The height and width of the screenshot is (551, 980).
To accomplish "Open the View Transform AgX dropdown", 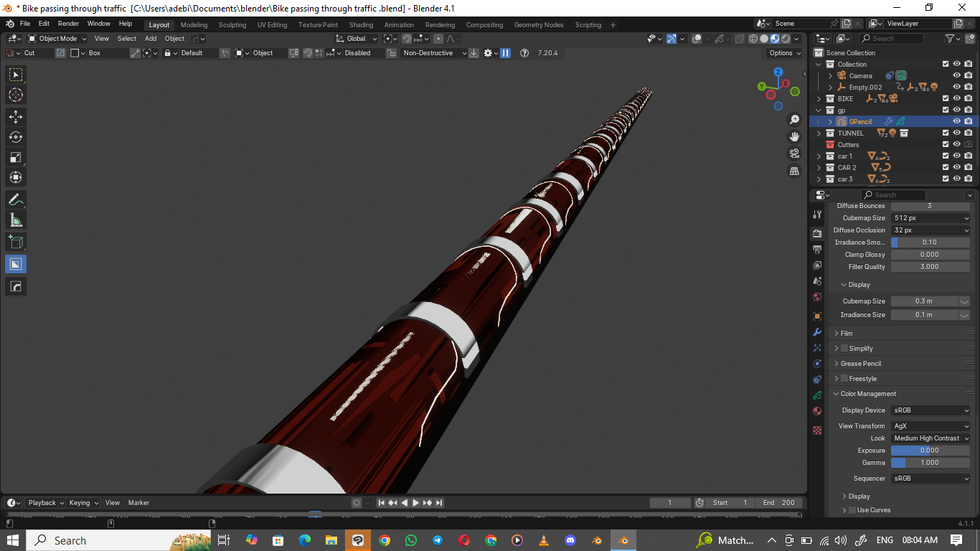I will coord(930,425).
